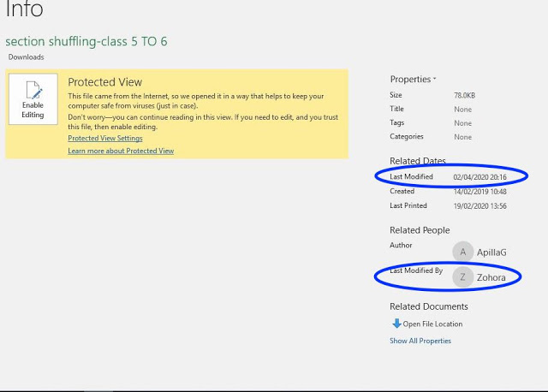Show All Properties of the document
The height and width of the screenshot is (392, 548).
tap(420, 341)
